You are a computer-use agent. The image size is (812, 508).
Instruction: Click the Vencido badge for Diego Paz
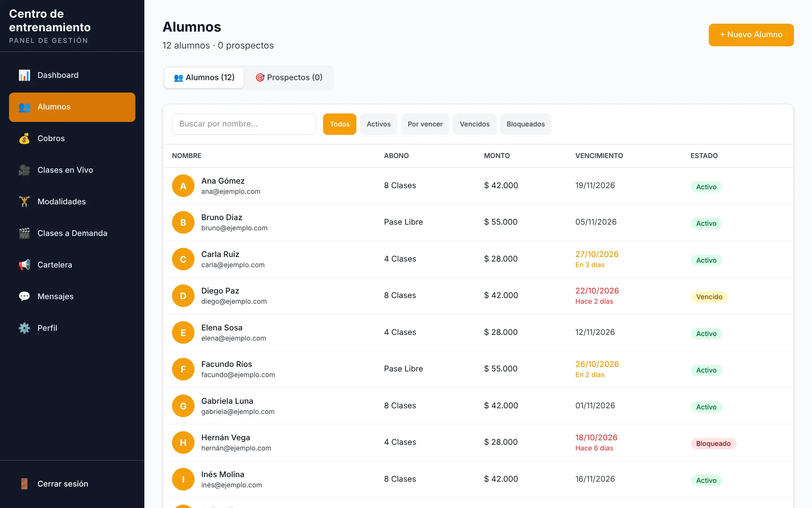(709, 297)
